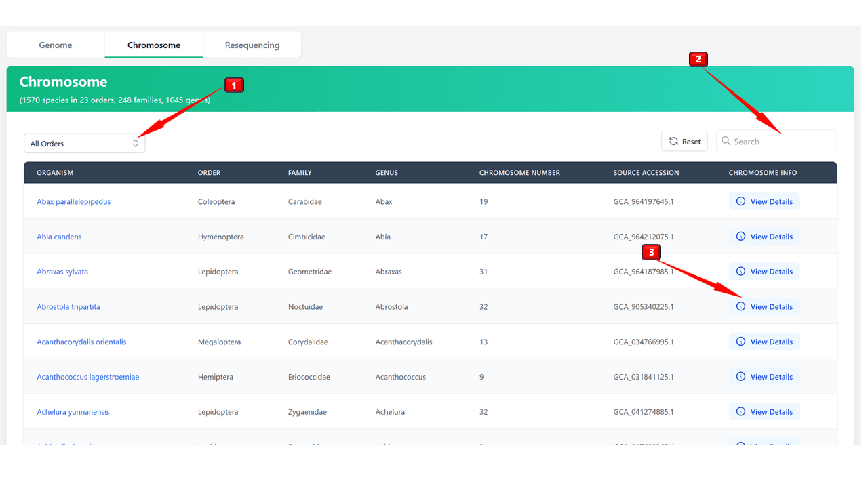Click the info icon in Achelura yunnanensis row
Image resolution: width=868 pixels, height=488 pixels.
click(x=741, y=412)
